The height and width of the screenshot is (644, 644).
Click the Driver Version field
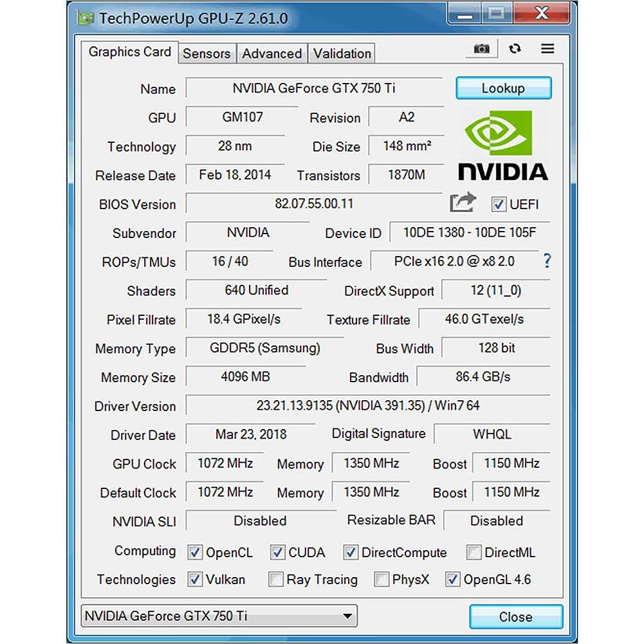click(367, 405)
